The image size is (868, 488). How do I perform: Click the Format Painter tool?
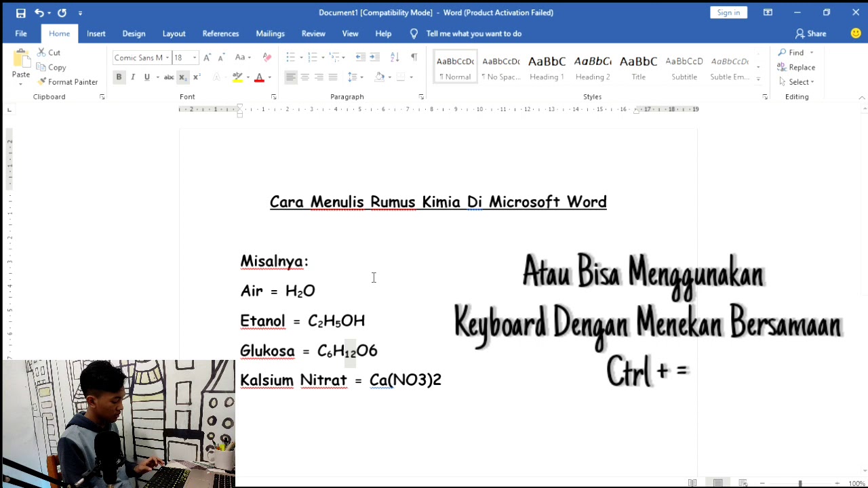click(x=68, y=82)
